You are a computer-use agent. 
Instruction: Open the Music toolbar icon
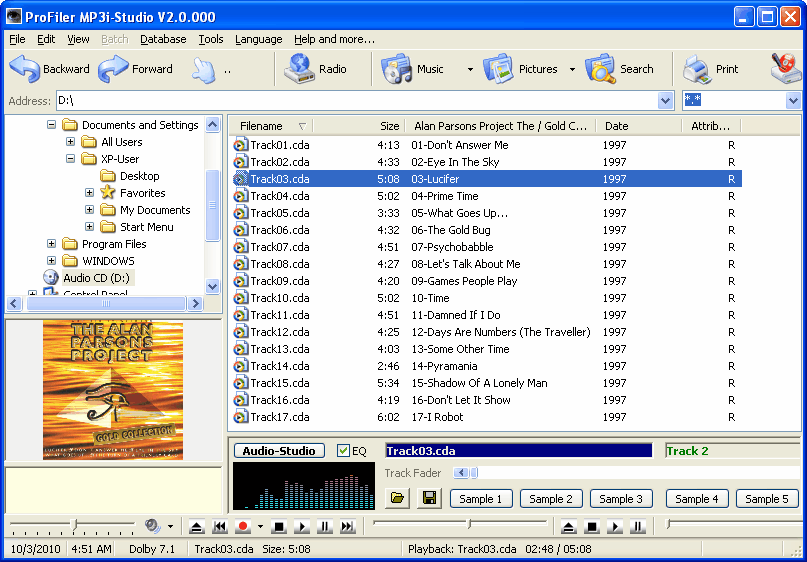[396, 69]
